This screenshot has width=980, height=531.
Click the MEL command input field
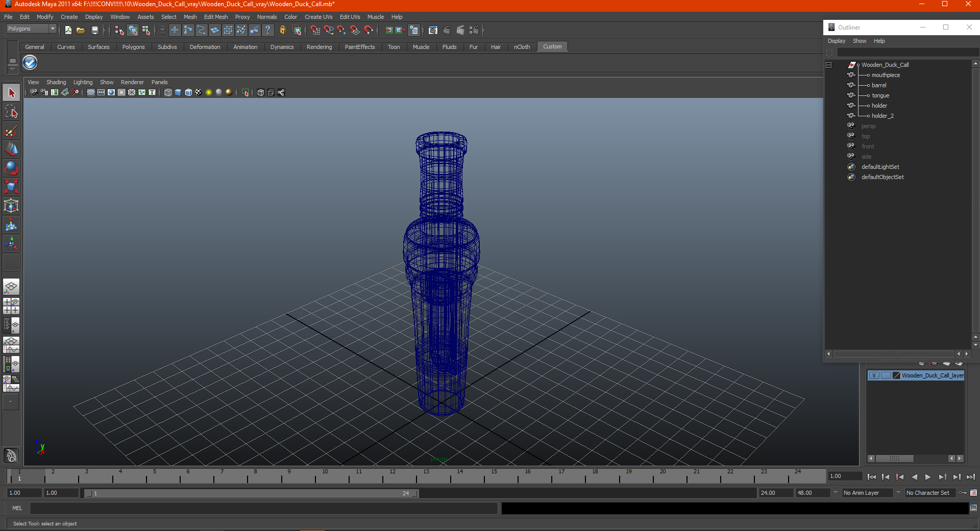[x=264, y=508]
